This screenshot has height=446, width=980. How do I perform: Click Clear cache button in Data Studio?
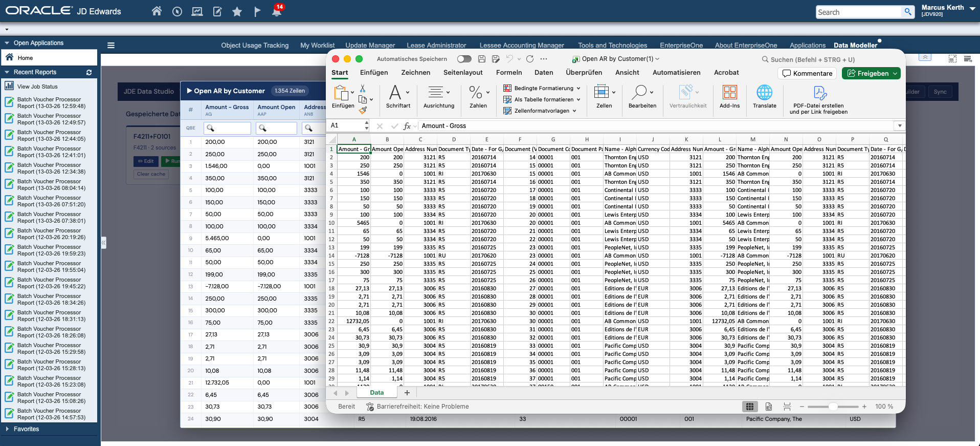151,174
